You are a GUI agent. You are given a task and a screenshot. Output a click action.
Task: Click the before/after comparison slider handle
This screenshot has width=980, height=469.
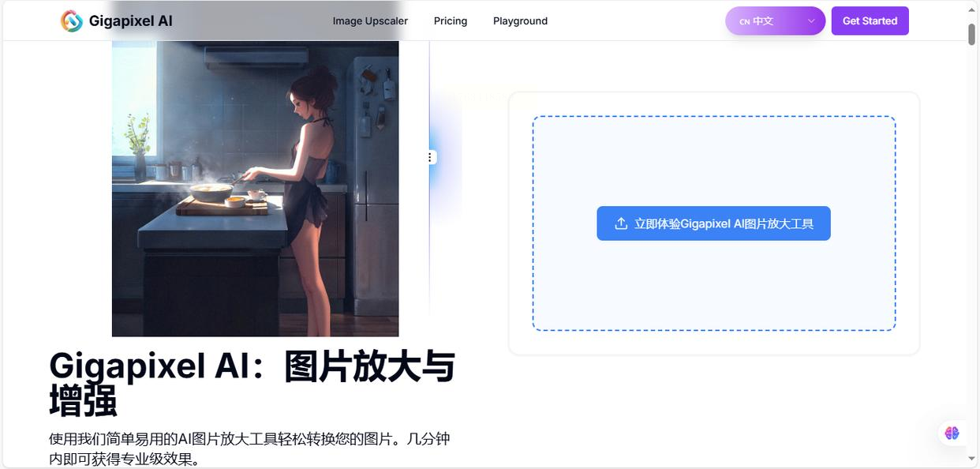[430, 157]
